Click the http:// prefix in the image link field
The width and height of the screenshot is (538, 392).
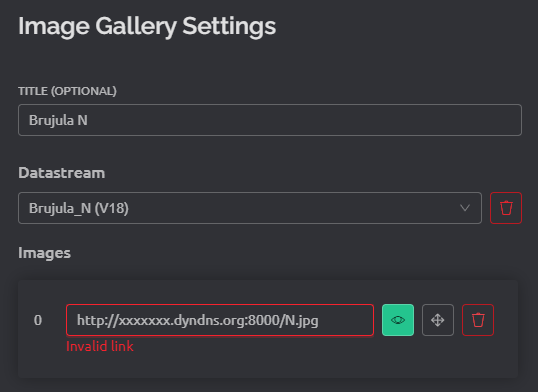97,320
